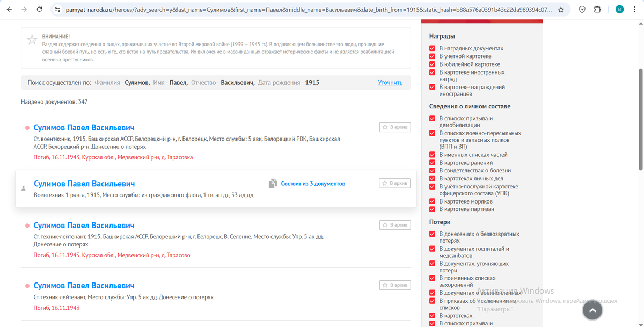Toggle "В документах, уточняющих потери" checkbox
Viewport: 644px width, 327px height.
pos(433,264)
